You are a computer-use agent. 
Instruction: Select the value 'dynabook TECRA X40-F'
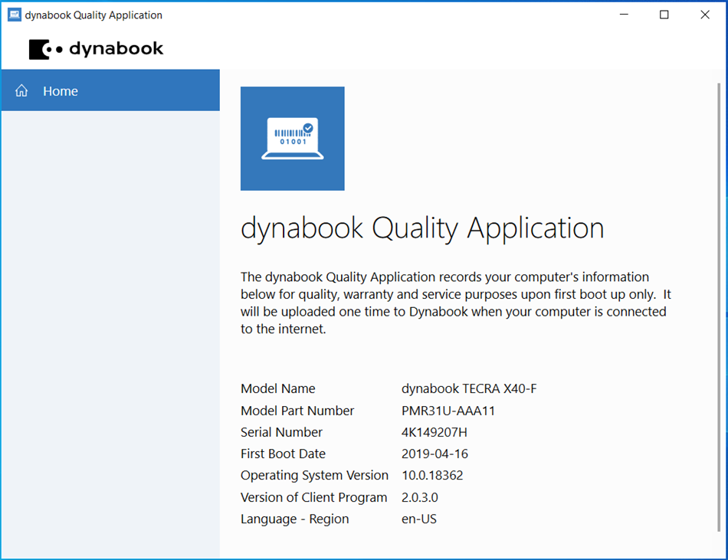coord(469,388)
